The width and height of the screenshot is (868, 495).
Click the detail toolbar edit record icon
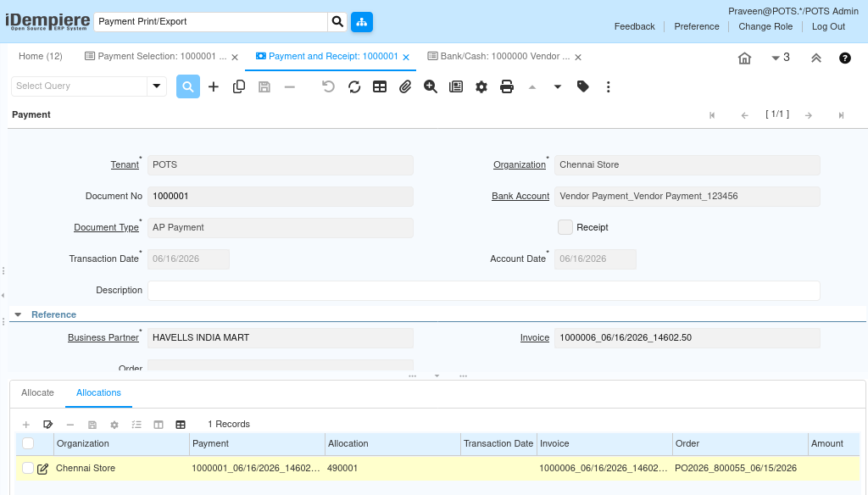click(x=48, y=425)
